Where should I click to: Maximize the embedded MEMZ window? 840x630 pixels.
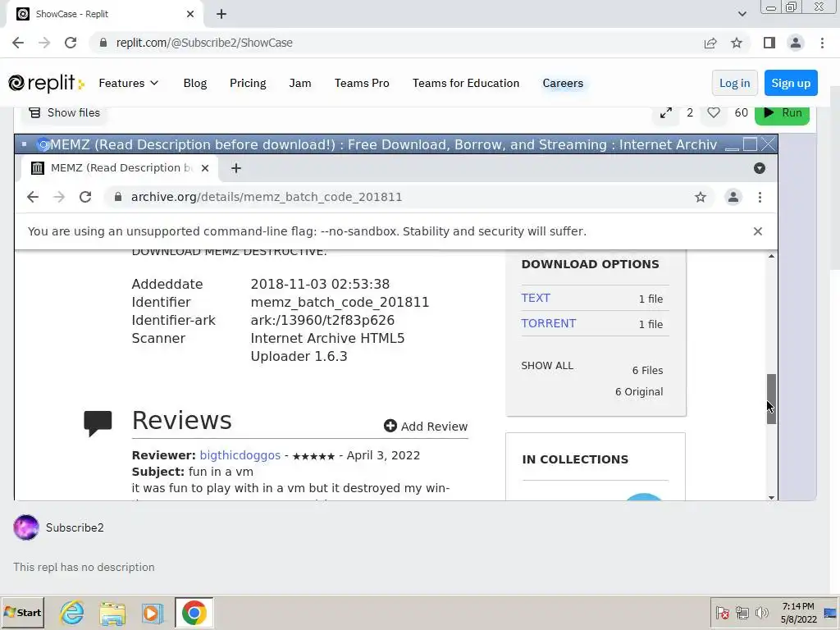point(750,144)
